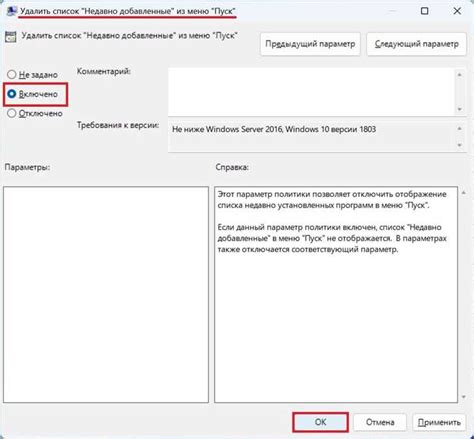Close the policy dialog window
This screenshot has width=474, height=439.
coord(457,11)
